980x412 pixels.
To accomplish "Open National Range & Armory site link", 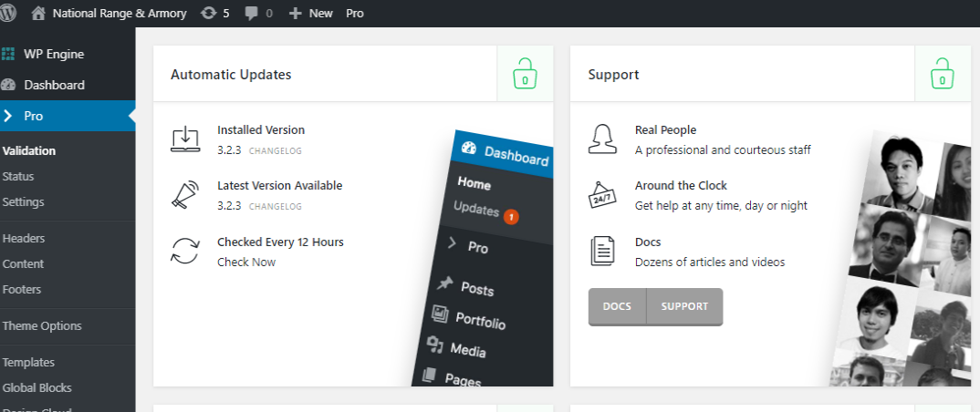I will pos(120,13).
